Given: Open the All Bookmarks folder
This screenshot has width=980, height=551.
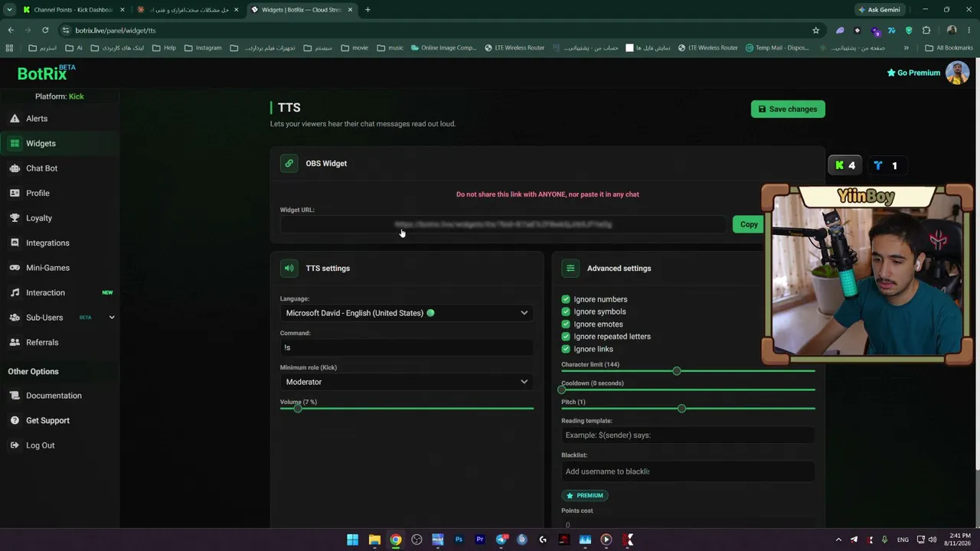Looking at the screenshot, I should click(949, 47).
